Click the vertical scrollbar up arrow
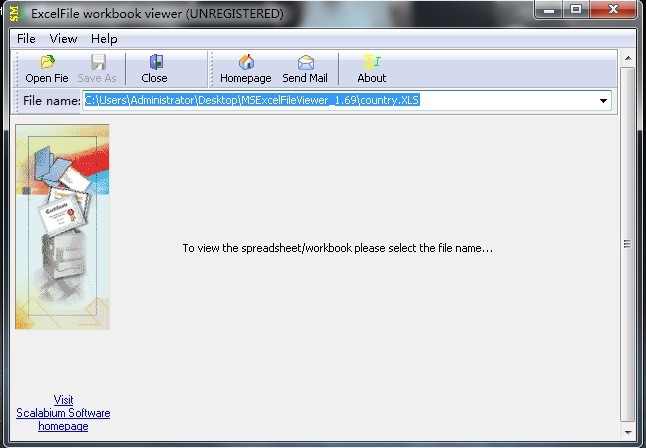The image size is (646, 448). click(627, 59)
